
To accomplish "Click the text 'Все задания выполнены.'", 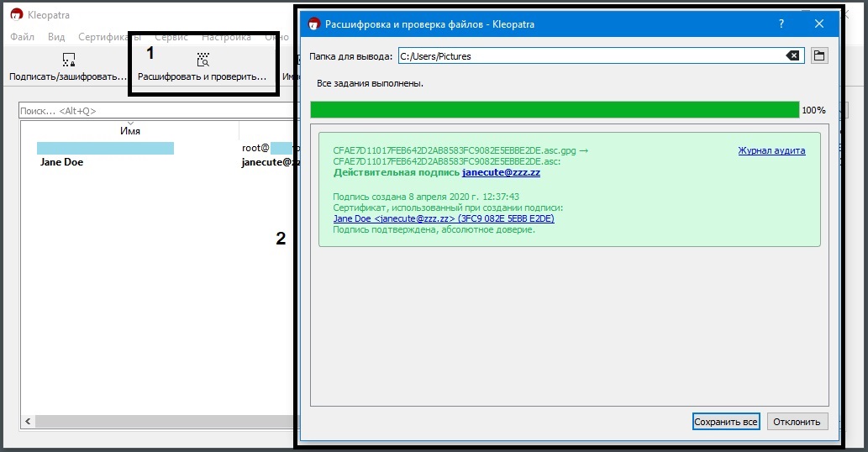I will (x=370, y=83).
